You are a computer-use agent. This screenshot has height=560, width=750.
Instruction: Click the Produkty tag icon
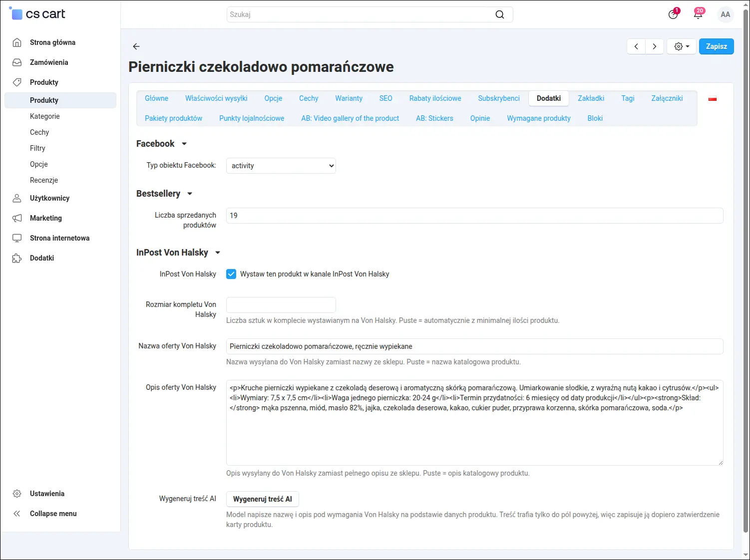17,82
